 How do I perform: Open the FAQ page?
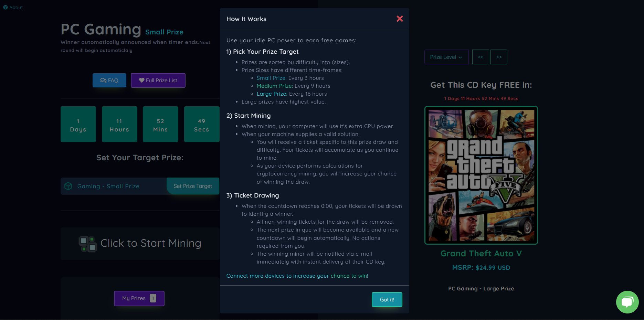[109, 80]
